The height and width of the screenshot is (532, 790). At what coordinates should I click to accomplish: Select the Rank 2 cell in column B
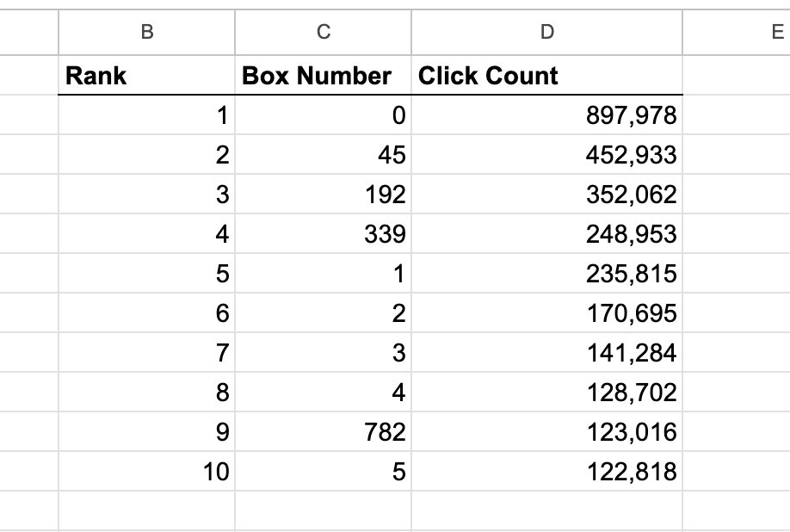[146, 154]
